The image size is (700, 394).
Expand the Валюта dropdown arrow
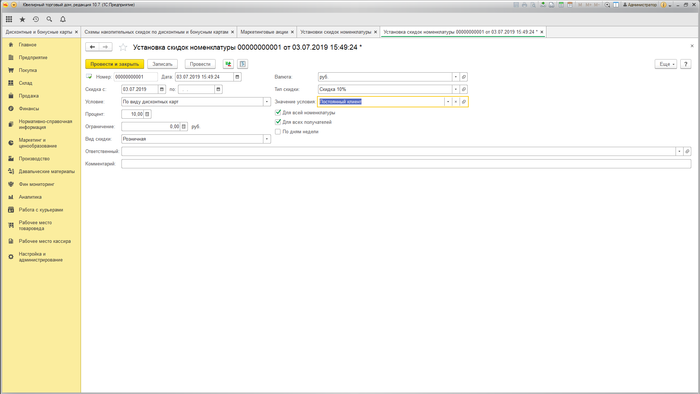tap(456, 77)
